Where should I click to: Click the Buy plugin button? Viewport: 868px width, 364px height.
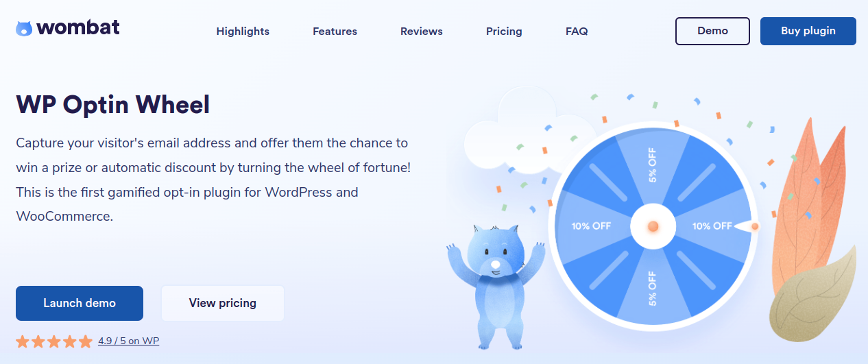click(808, 31)
